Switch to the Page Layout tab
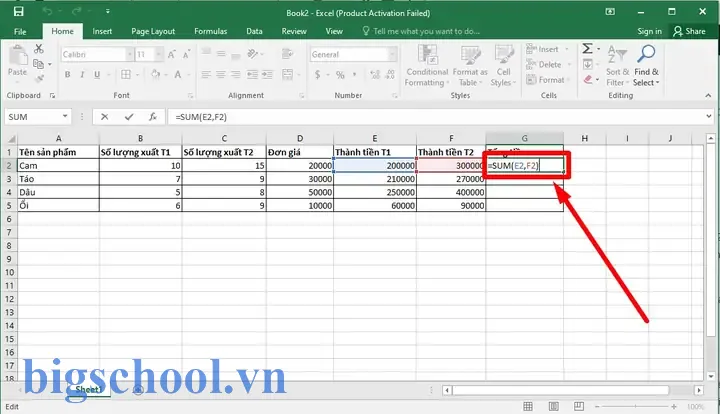The image size is (720, 414). [153, 31]
